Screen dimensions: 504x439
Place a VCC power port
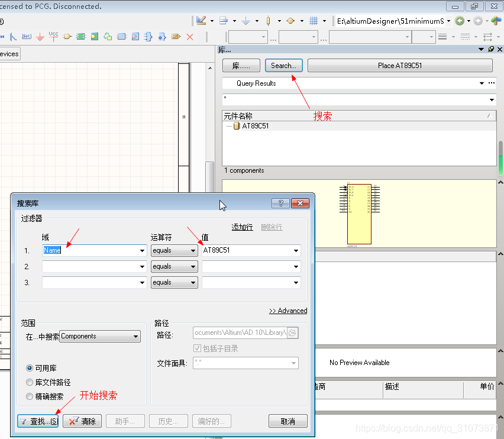(x=53, y=36)
